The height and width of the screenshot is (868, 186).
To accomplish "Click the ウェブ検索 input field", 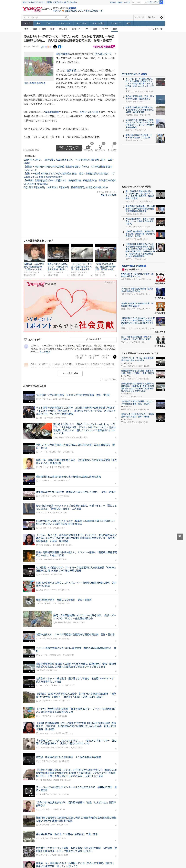I will point(138,2).
